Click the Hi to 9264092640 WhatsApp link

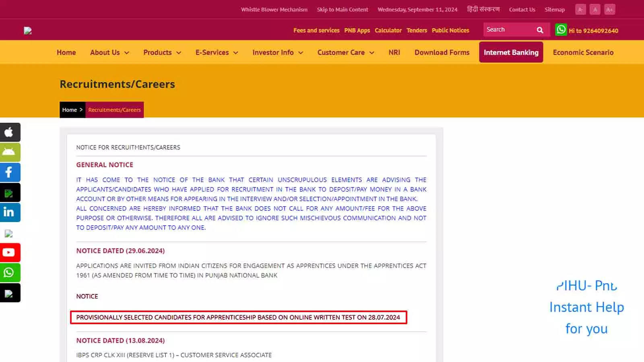pos(593,31)
